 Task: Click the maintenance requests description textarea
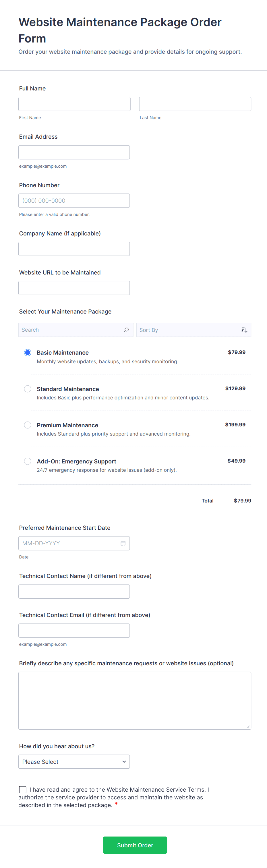click(x=135, y=700)
